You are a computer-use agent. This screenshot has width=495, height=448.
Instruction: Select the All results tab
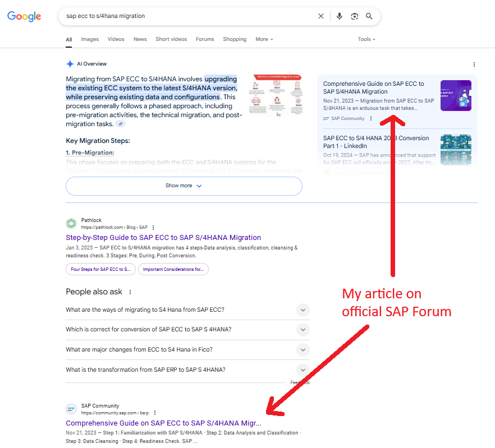coord(69,39)
